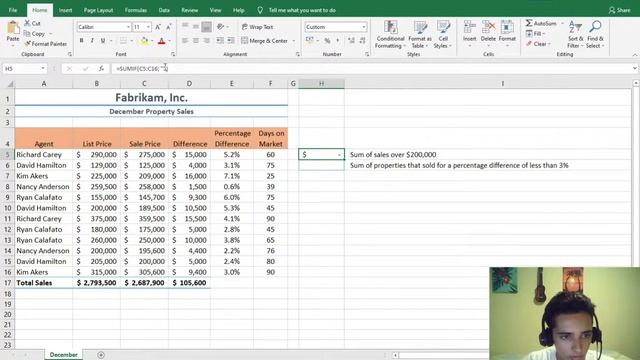Apply the red Font Color
The image size is (640, 360).
click(x=162, y=40)
